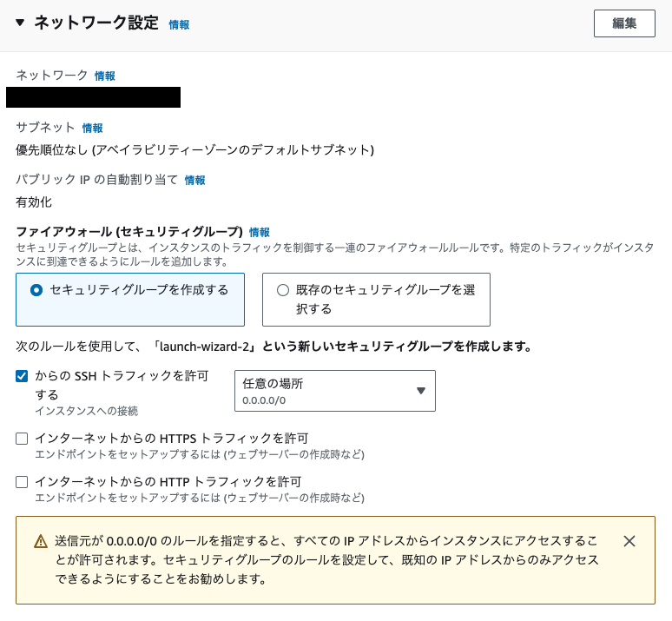Enable インターネットからの HTTPS トラフィックを許可 checkbox
The width and height of the screenshot is (672, 621).
pos(23,439)
